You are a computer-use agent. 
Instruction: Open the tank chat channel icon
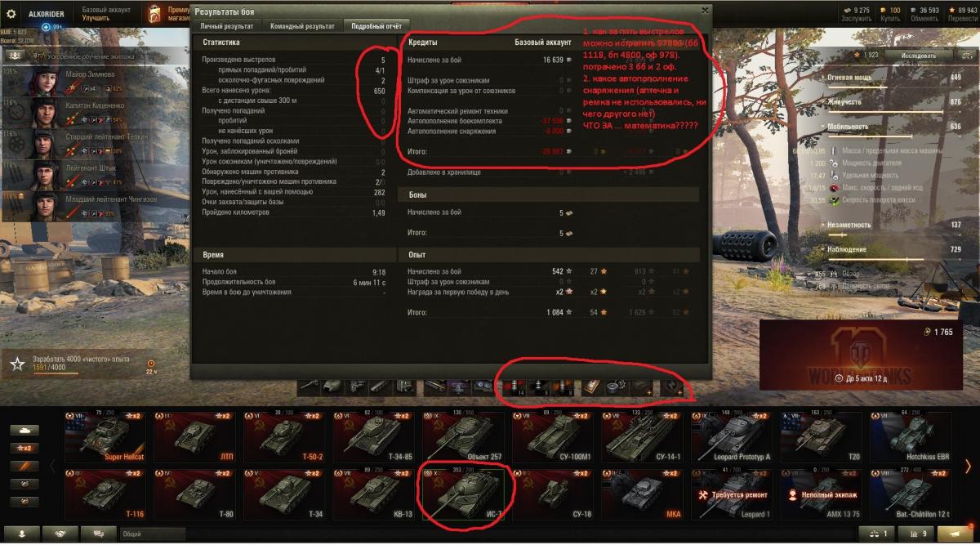pos(98,534)
